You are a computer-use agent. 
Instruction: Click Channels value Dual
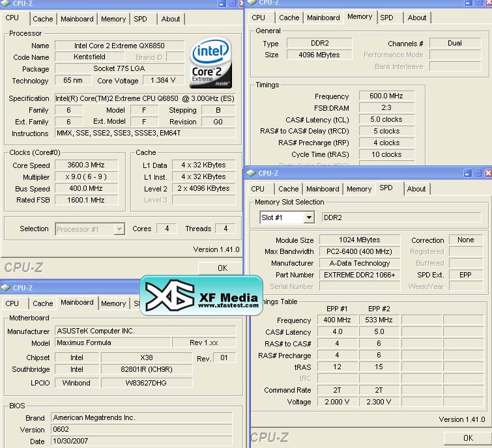coord(455,43)
